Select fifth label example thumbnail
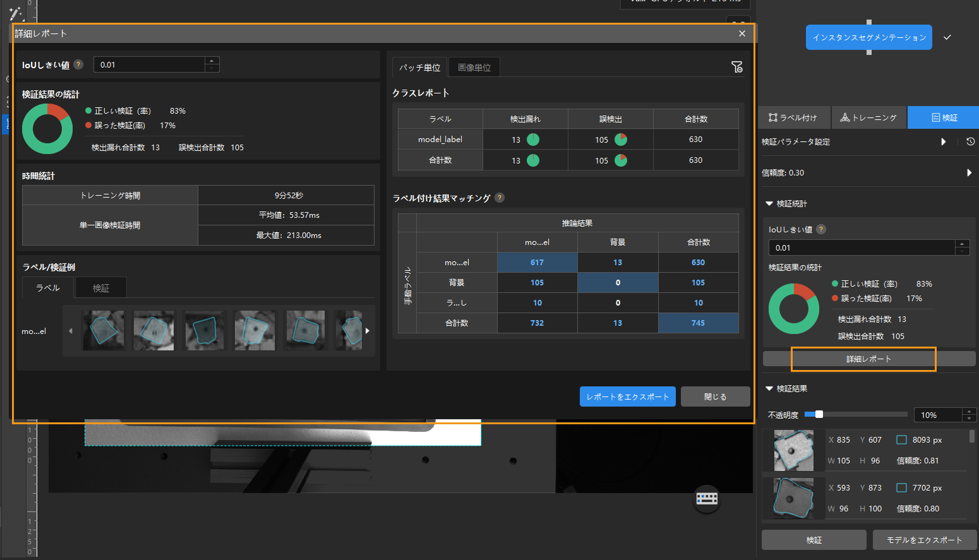The image size is (979, 560). pos(305,330)
